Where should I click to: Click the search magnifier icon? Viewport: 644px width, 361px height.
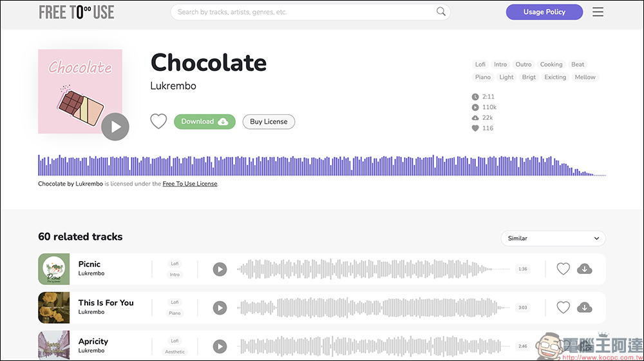click(x=441, y=12)
